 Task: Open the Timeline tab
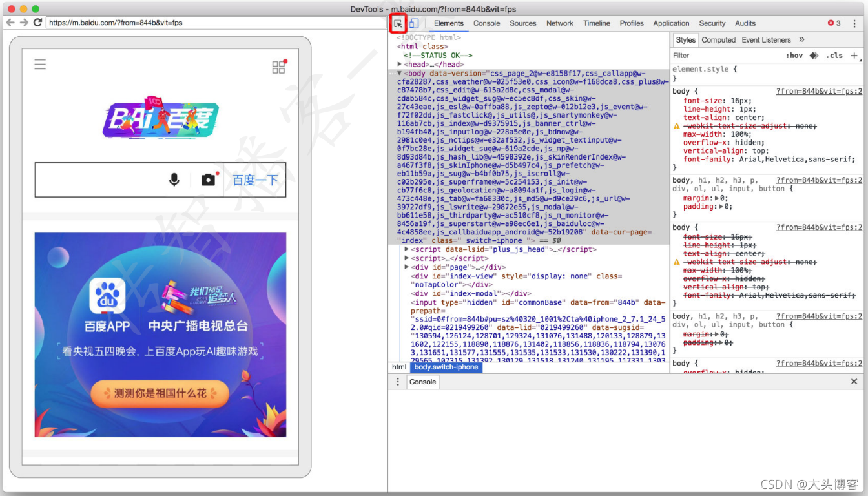click(597, 23)
